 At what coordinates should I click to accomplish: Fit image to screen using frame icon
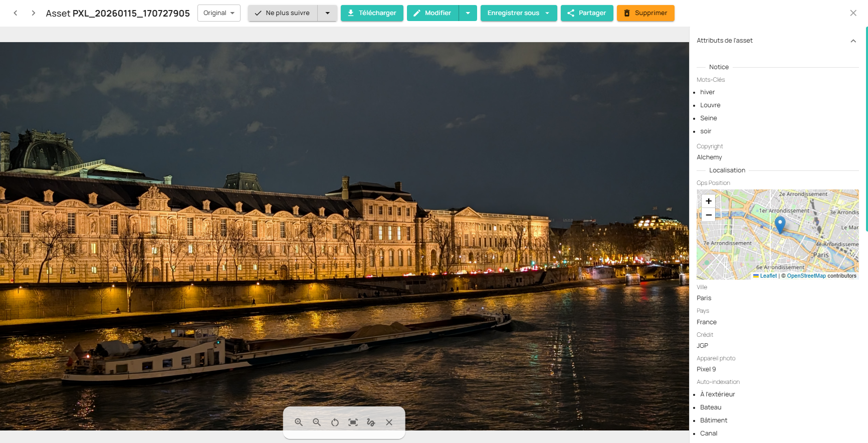[353, 422]
